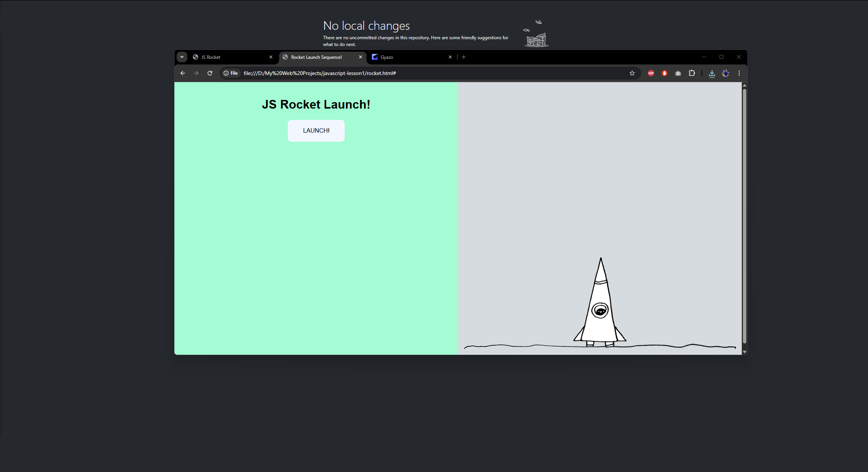Click the No local changes heading behind browser
868x472 pixels.
(367, 26)
